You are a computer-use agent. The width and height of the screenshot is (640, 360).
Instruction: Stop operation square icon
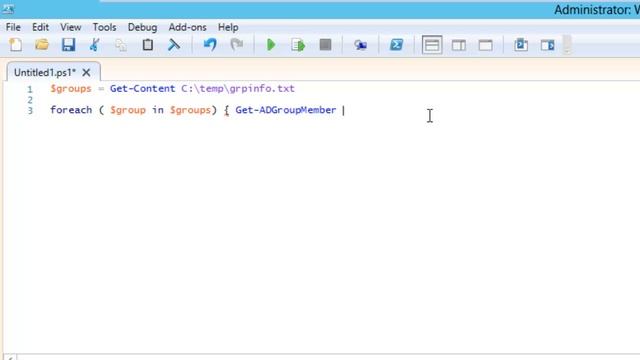325,44
